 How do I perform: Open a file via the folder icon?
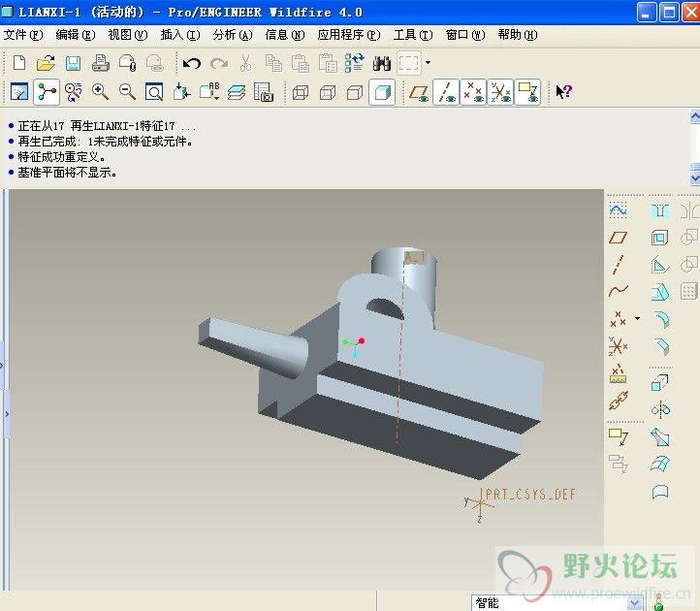tap(46, 63)
